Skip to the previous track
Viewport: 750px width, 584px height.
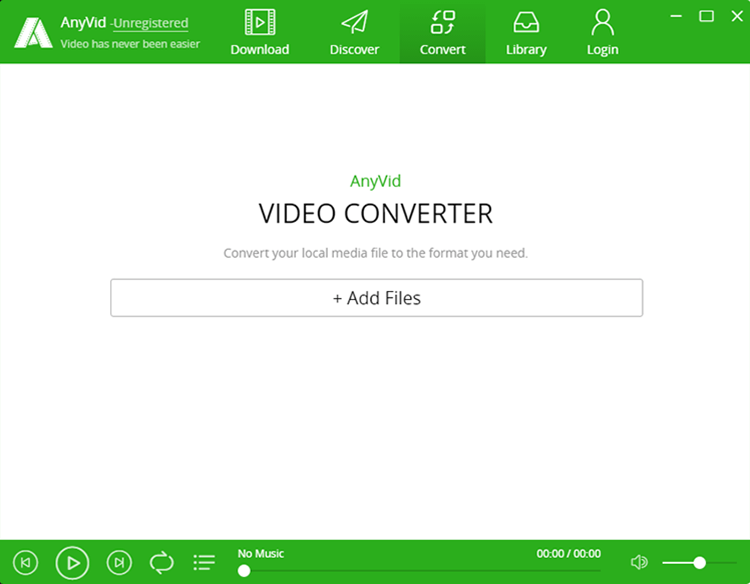coord(25,562)
